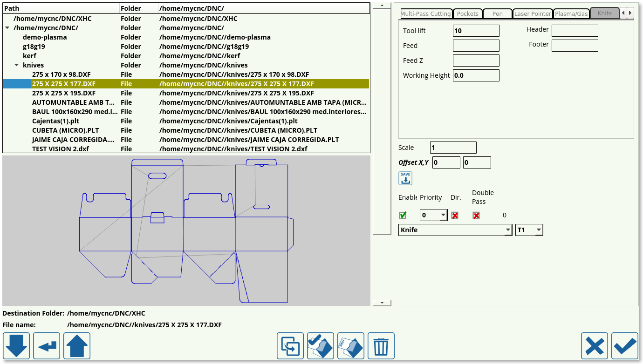
Task: Click the trash can delete icon
Action: pyautogui.click(x=381, y=346)
